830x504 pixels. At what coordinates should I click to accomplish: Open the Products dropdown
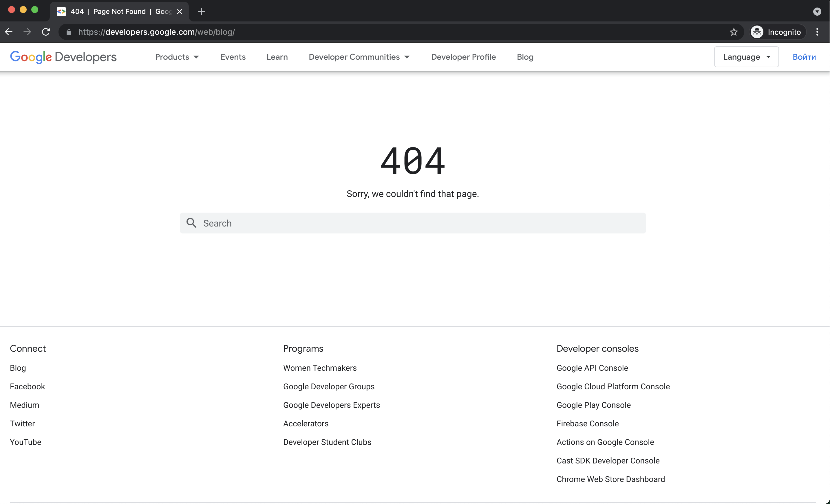[x=177, y=56]
